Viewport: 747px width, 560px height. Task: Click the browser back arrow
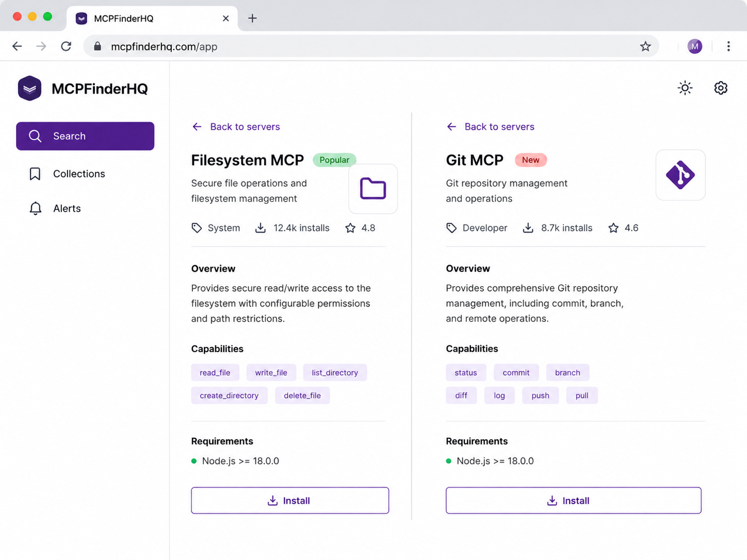point(17,46)
